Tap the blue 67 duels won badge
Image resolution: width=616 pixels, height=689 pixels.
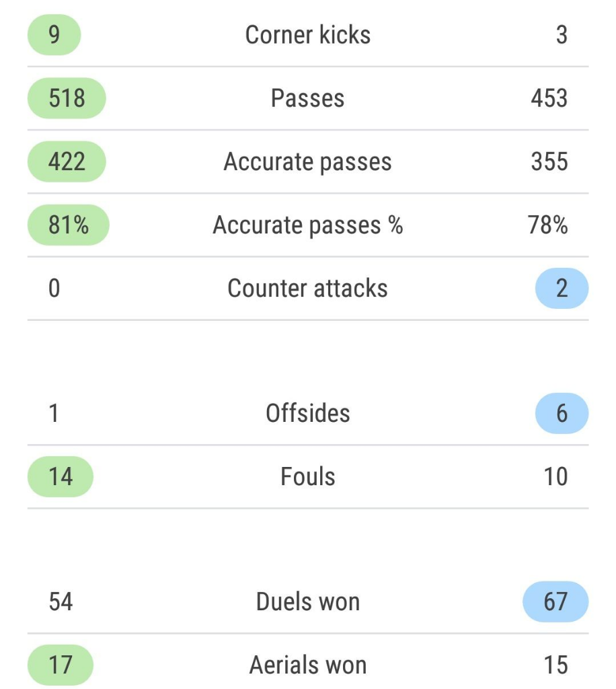[x=555, y=602]
